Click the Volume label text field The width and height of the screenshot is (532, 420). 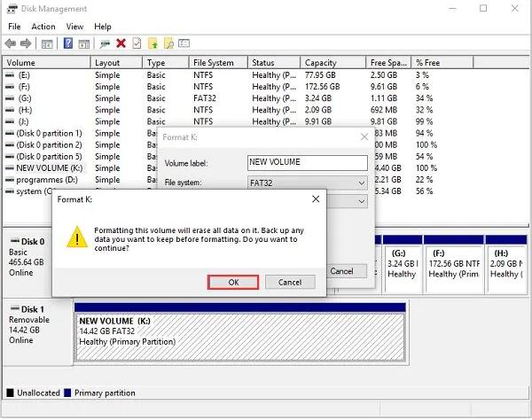[307, 163]
